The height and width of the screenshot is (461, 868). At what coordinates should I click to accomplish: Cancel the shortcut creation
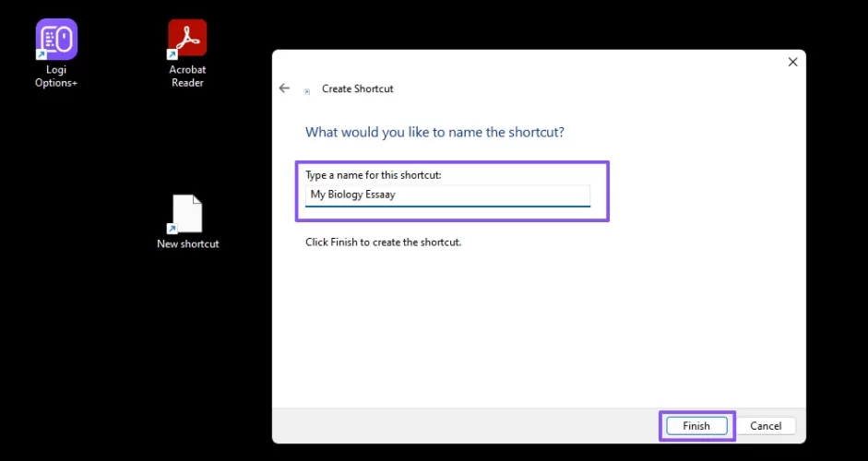pos(766,426)
